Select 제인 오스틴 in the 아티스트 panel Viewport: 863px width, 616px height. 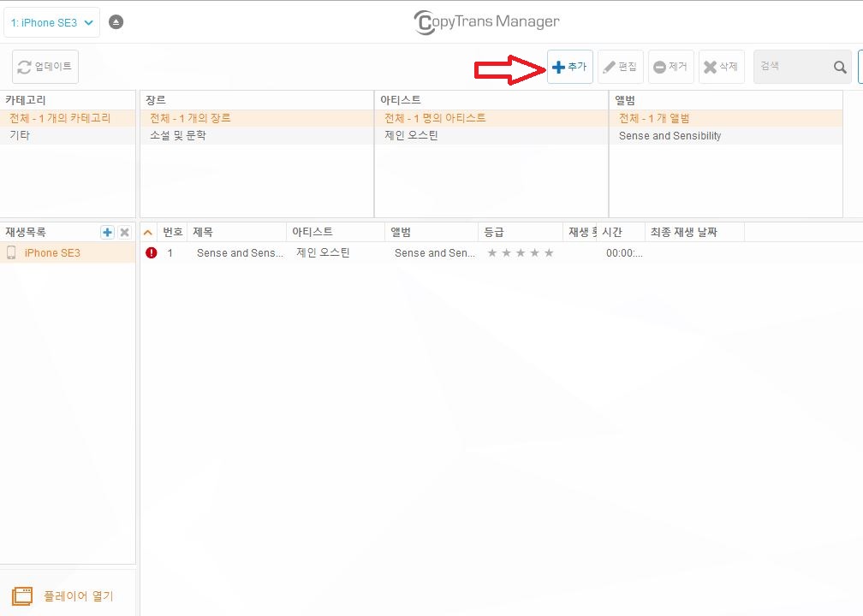click(409, 134)
